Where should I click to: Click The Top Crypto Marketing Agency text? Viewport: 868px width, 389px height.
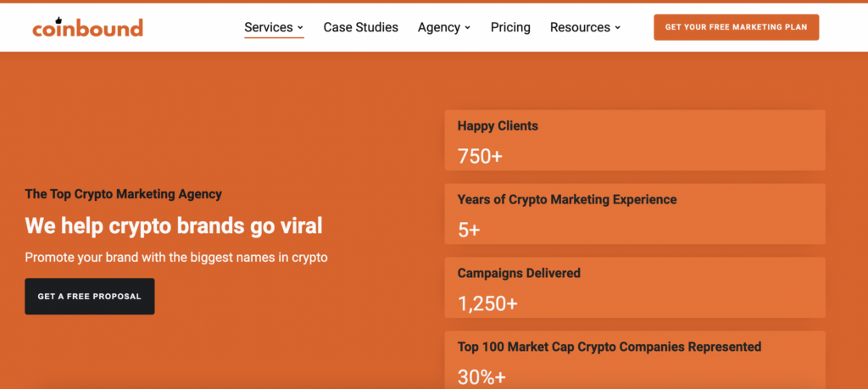point(124,194)
